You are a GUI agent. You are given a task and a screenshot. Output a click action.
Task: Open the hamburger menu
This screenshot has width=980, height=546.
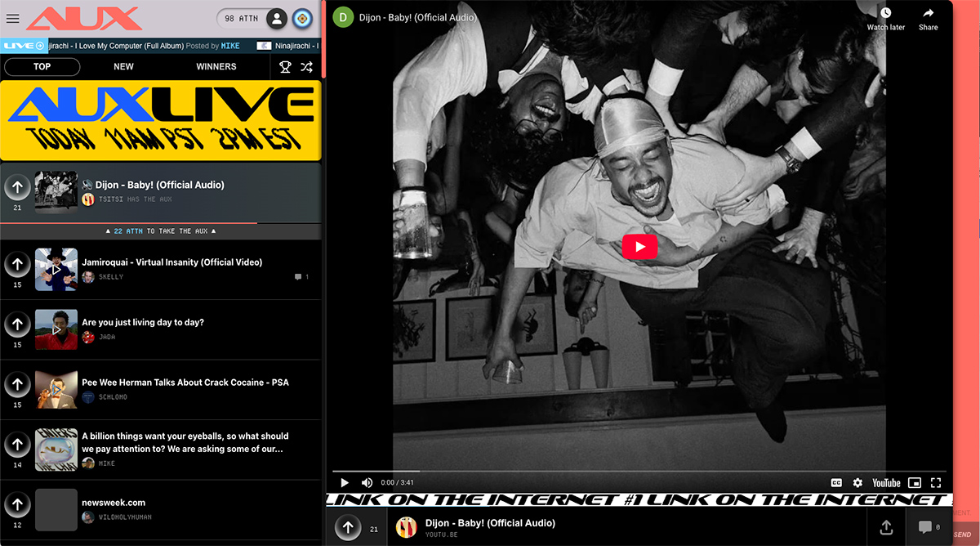click(x=12, y=18)
